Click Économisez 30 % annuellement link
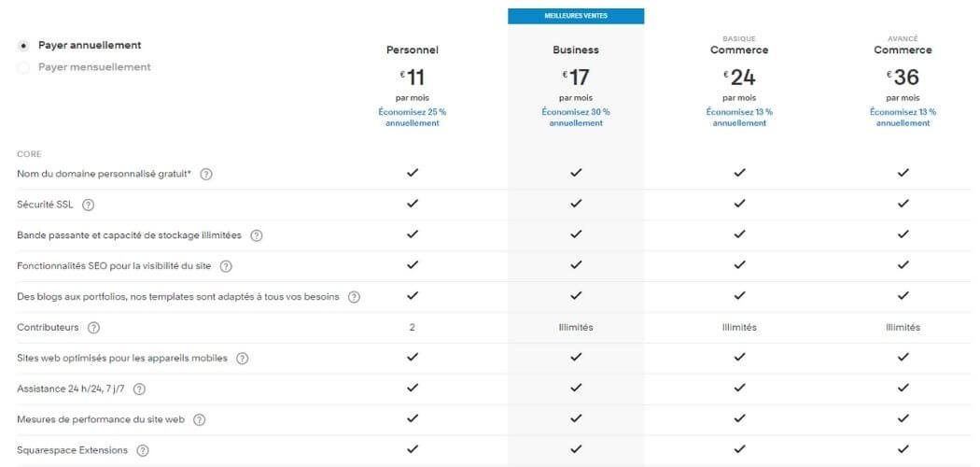This screenshot has height=467, width=980. coord(576,118)
